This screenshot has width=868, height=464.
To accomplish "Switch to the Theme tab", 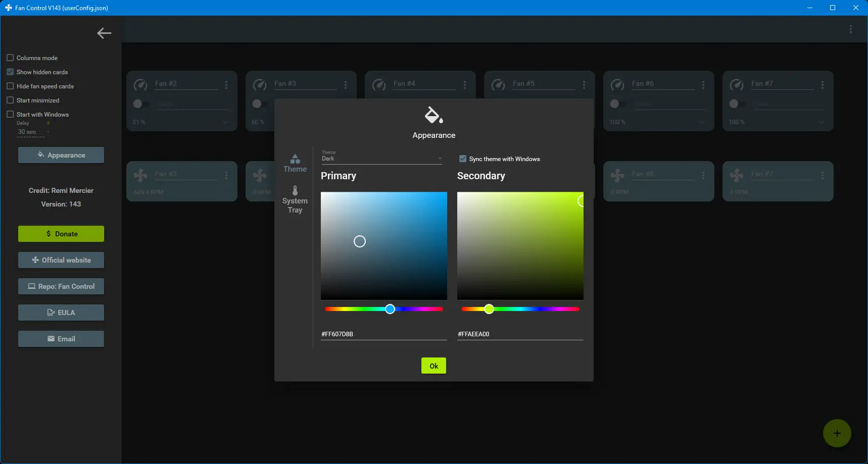I will pyautogui.click(x=295, y=163).
